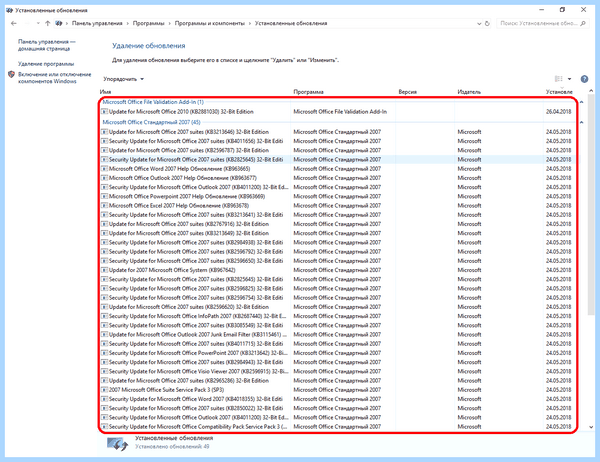
Task: Click the installed updates details pane icon
Action: [117, 444]
